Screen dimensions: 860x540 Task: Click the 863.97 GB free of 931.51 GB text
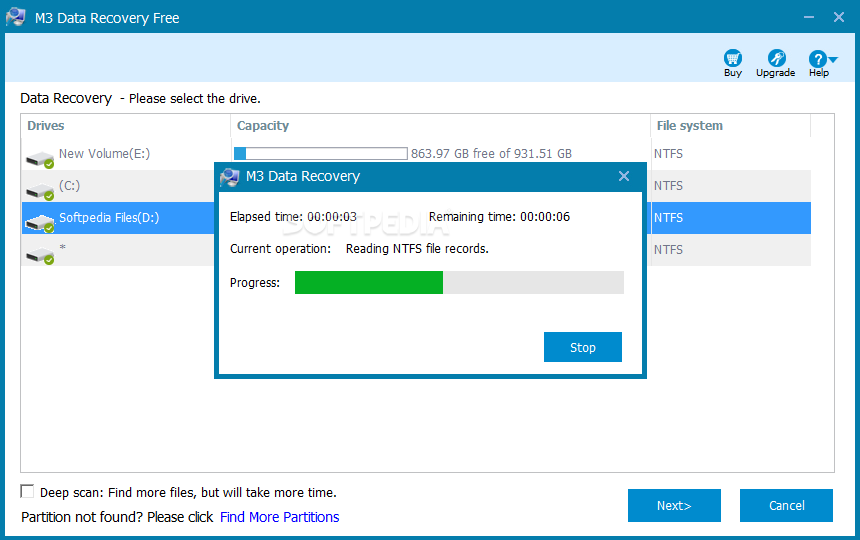point(491,154)
